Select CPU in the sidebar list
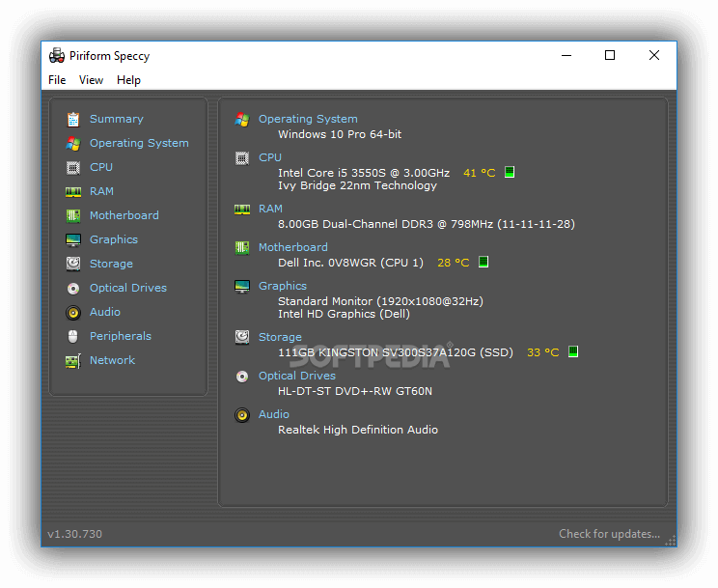This screenshot has width=718, height=588. 101,167
